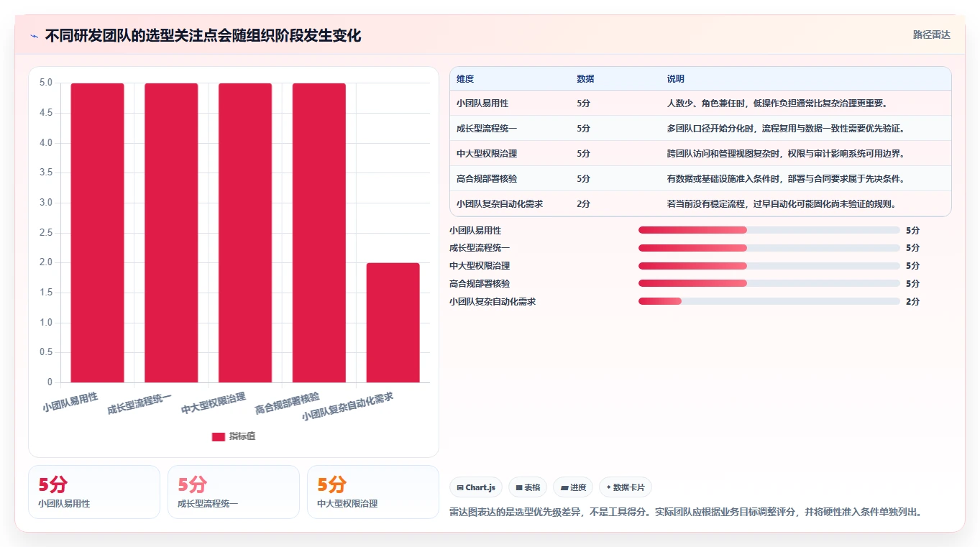Click 小团队复杂自动化需求 cell in the table

[500, 204]
